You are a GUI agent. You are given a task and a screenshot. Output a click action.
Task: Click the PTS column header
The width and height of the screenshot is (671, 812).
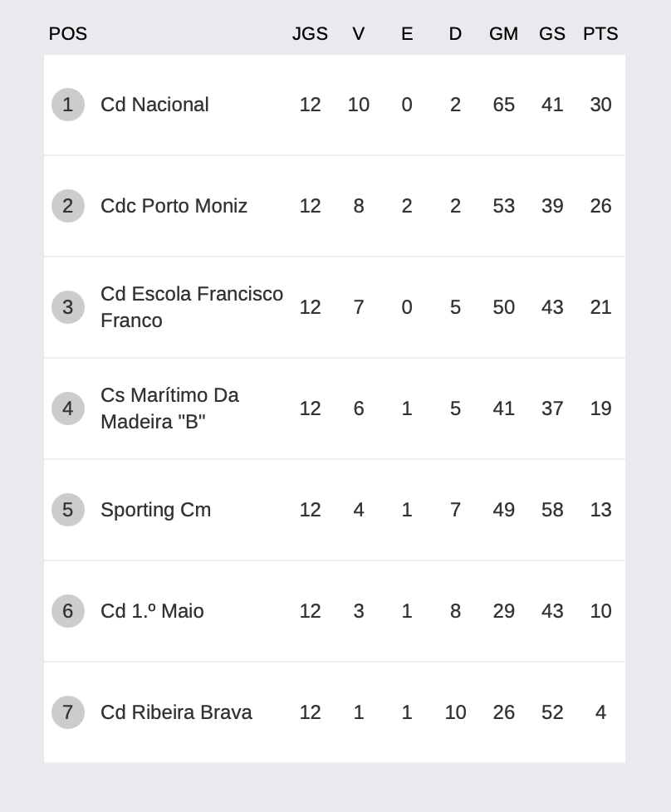pyautogui.click(x=600, y=34)
